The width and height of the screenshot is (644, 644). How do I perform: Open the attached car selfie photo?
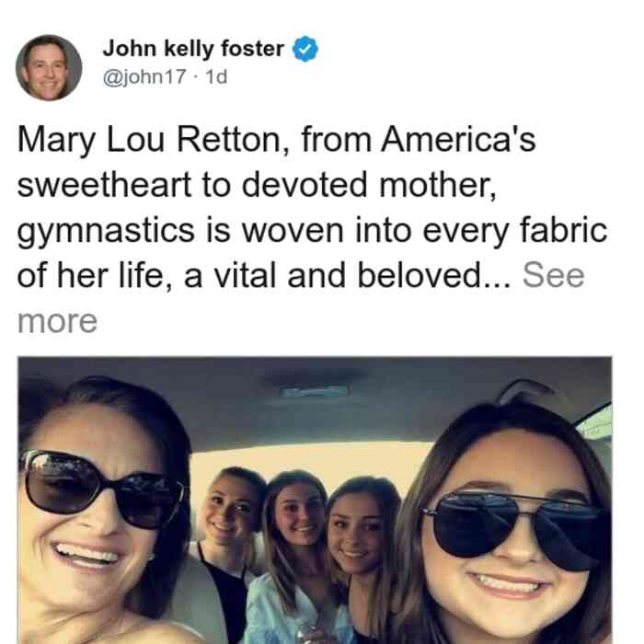pyautogui.click(x=315, y=500)
